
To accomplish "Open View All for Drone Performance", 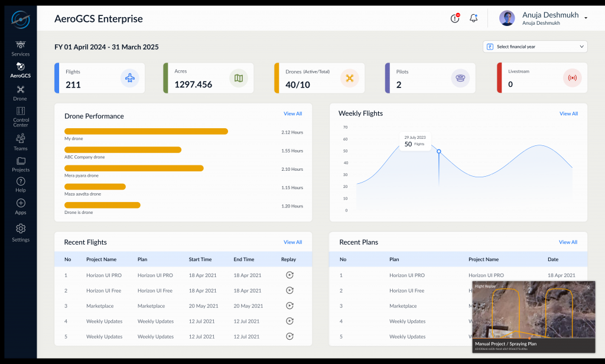I will 292,113.
